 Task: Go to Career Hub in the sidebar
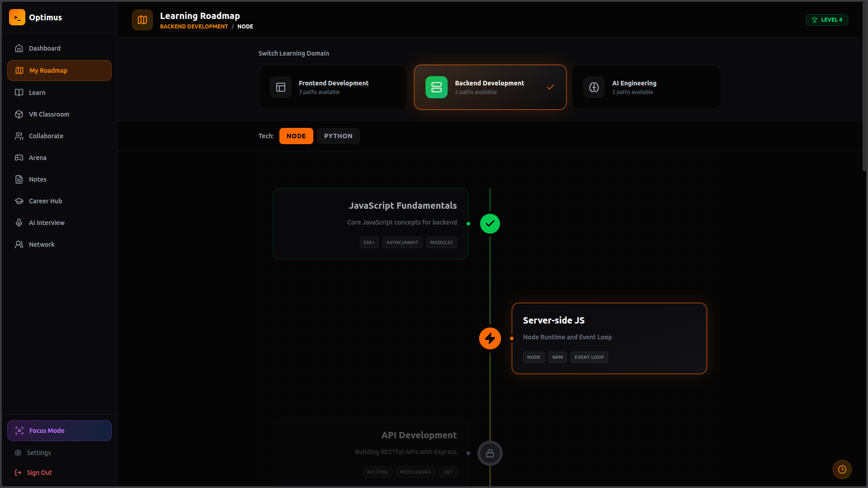[45, 201]
